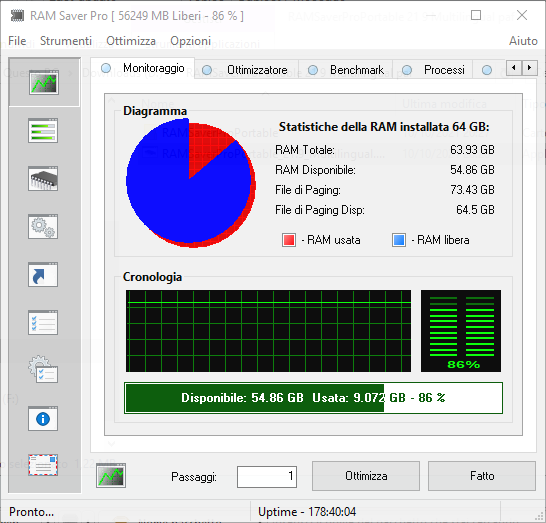Click the Uptime status bar entry

(x=307, y=512)
